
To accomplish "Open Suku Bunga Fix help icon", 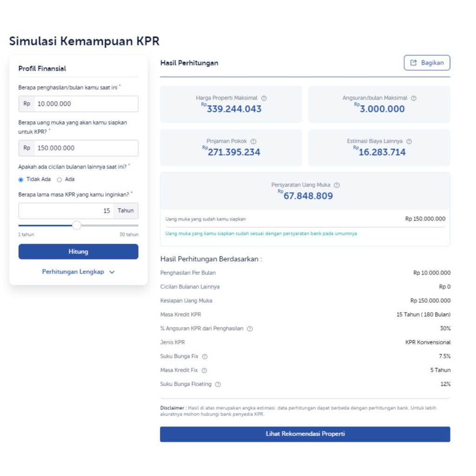I will (205, 357).
